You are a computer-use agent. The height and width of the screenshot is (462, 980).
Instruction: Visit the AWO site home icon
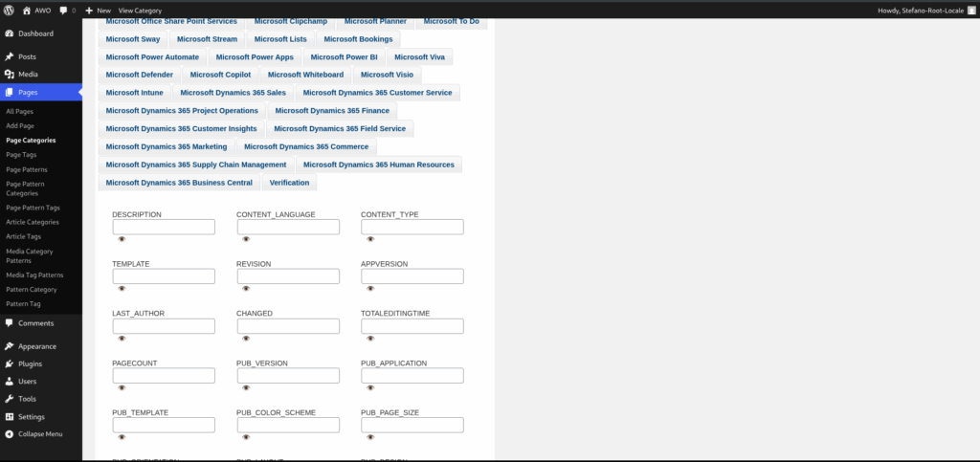click(x=26, y=10)
